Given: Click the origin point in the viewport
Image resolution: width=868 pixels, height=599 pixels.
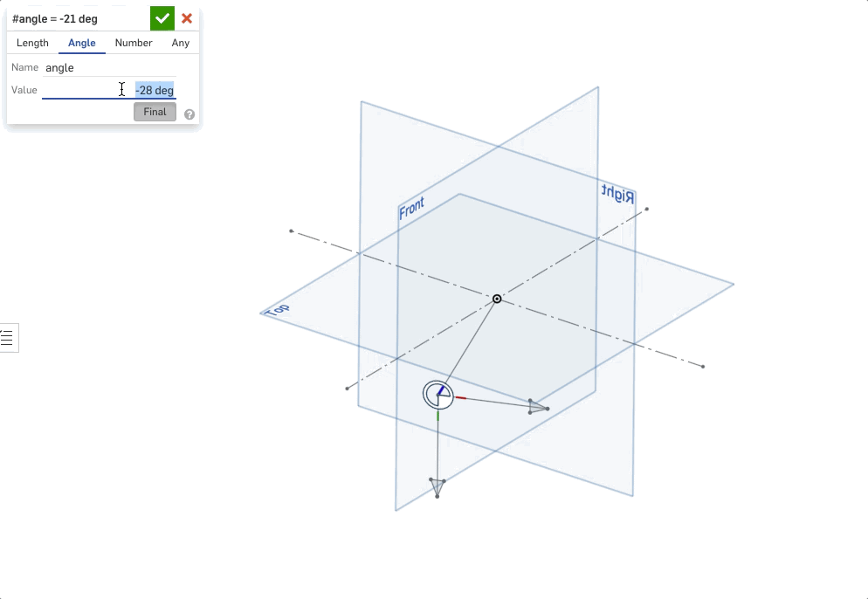Looking at the screenshot, I should tap(497, 299).
